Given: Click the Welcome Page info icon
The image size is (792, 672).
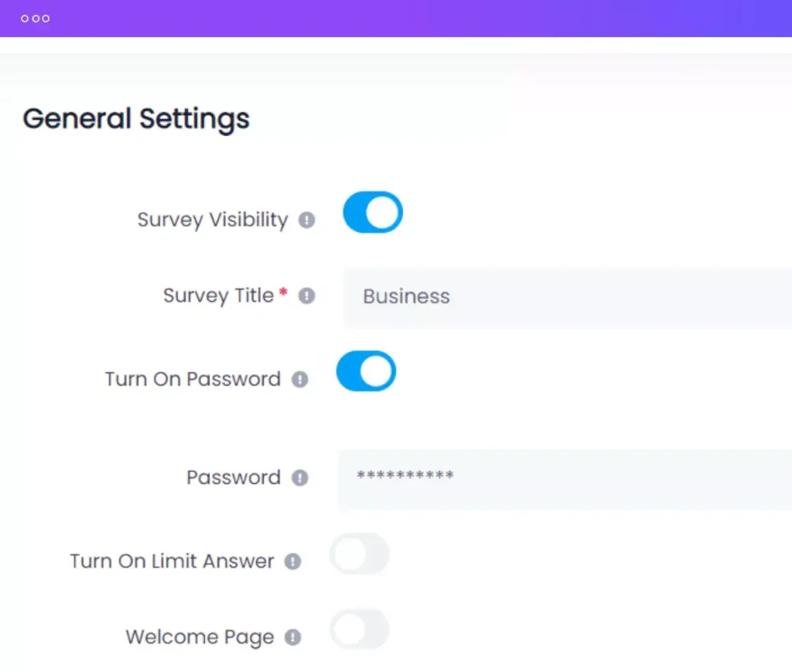Looking at the screenshot, I should 292,637.
